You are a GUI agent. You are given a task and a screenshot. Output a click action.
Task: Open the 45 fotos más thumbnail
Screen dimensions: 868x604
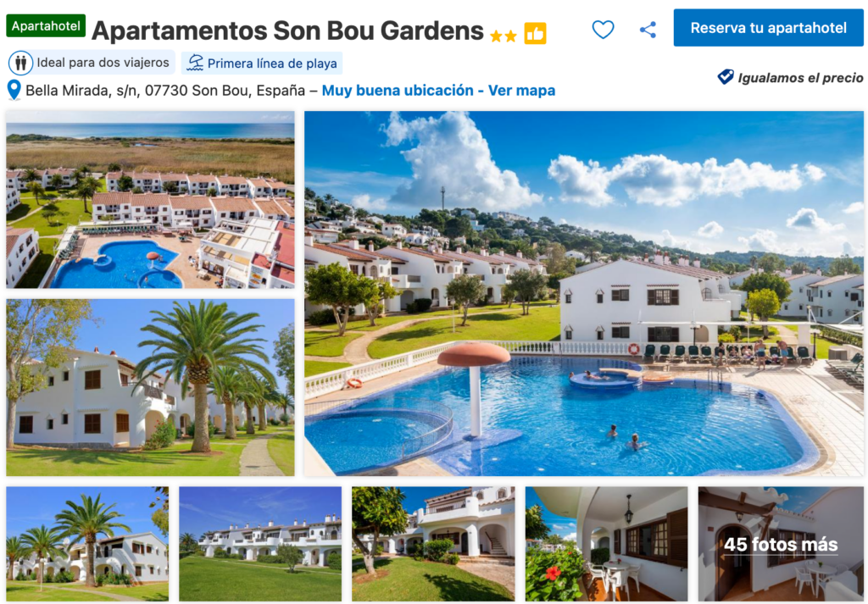click(781, 544)
